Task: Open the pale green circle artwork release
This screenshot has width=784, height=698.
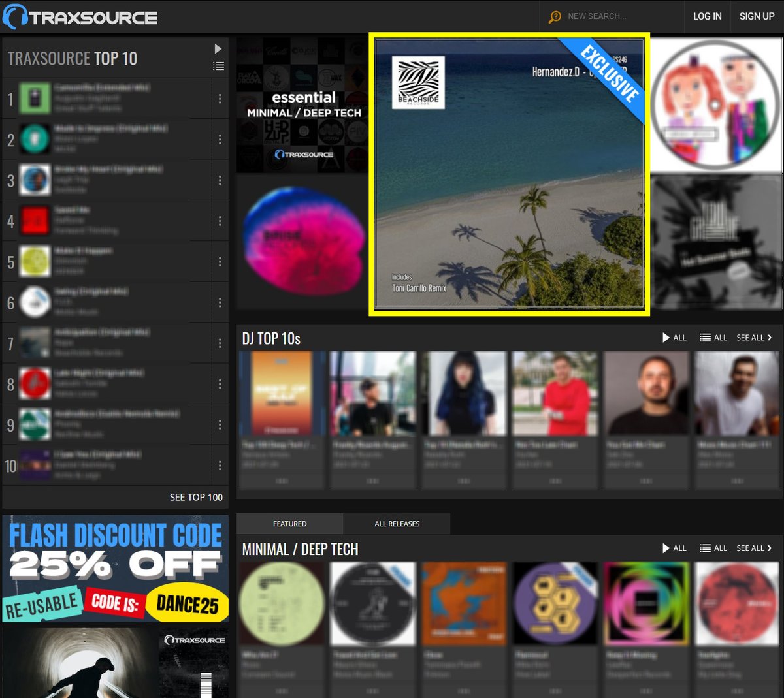Action: 282,604
